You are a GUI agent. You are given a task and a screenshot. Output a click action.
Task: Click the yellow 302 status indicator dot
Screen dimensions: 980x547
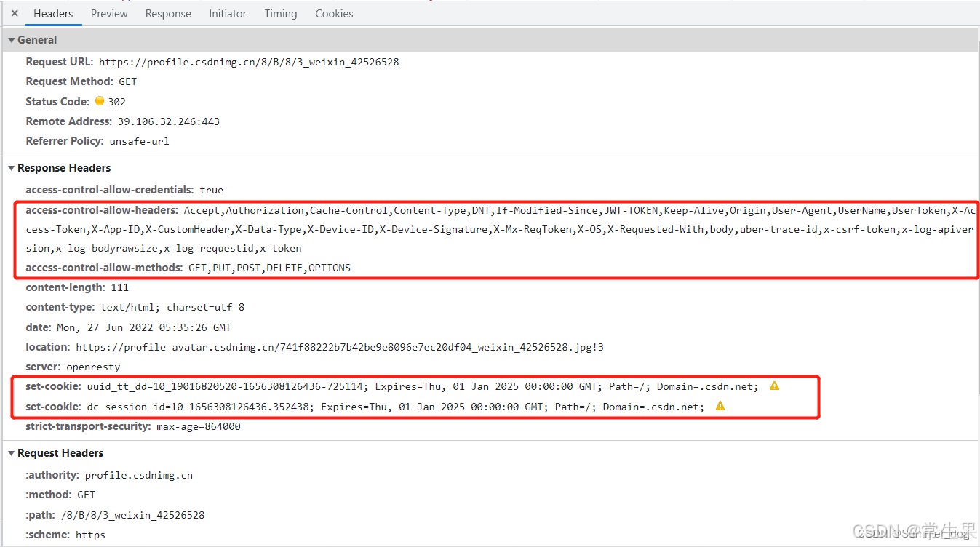(100, 101)
